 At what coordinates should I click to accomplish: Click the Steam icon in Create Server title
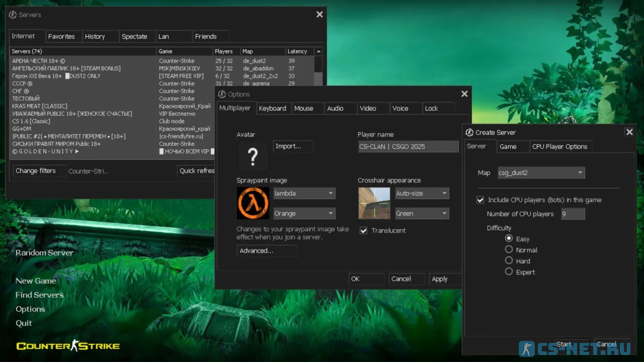click(x=469, y=132)
